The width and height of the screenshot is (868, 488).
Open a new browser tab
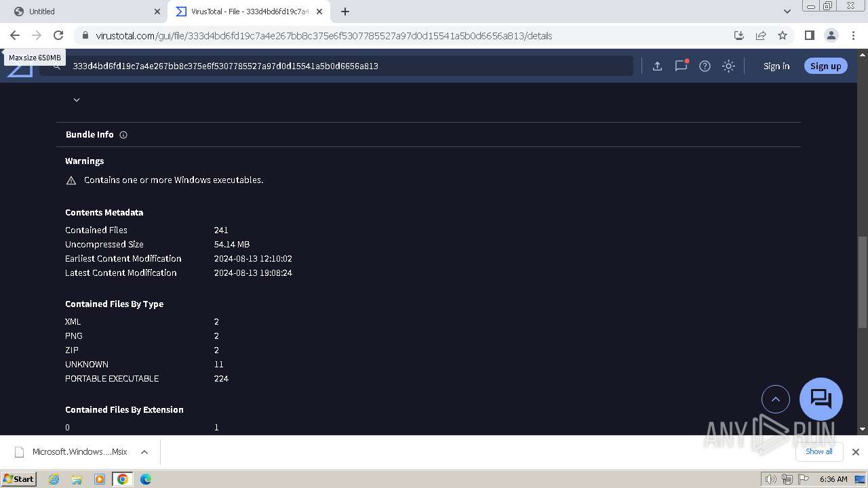(x=345, y=12)
